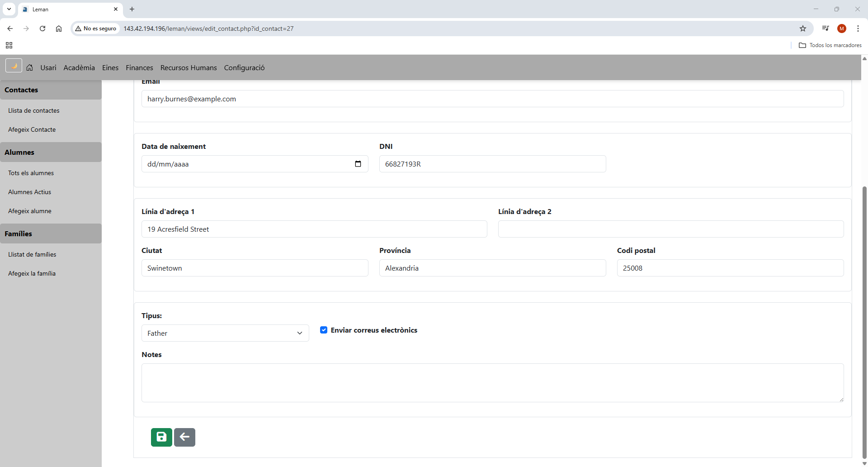Bookmark this page with the star icon
Screen dimensions: 868x467
point(803,29)
